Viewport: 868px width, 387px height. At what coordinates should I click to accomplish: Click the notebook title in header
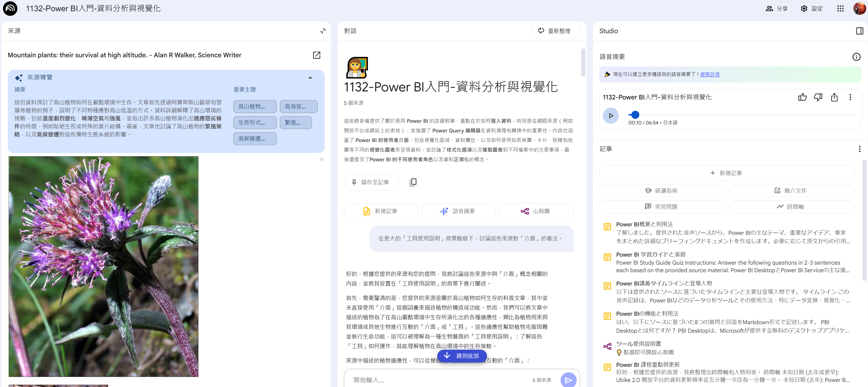click(x=93, y=8)
